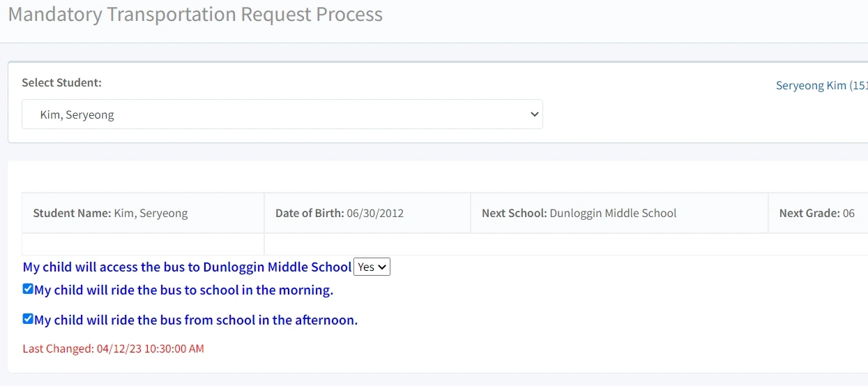Select the Next School Dunloggin Middle School cell
868x386 pixels.
620,213
